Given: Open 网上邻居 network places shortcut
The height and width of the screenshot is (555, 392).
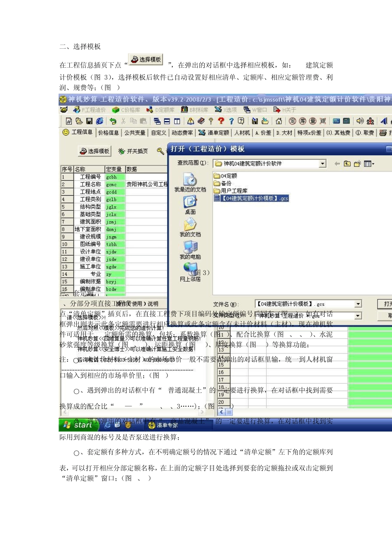Looking at the screenshot, I should pyautogui.click(x=190, y=272).
